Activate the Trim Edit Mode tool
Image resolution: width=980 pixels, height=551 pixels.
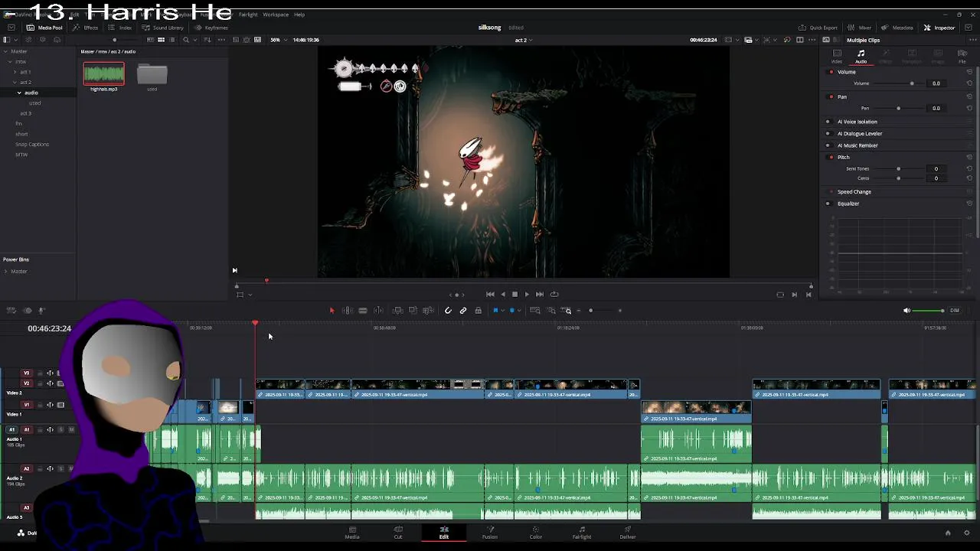(x=347, y=311)
